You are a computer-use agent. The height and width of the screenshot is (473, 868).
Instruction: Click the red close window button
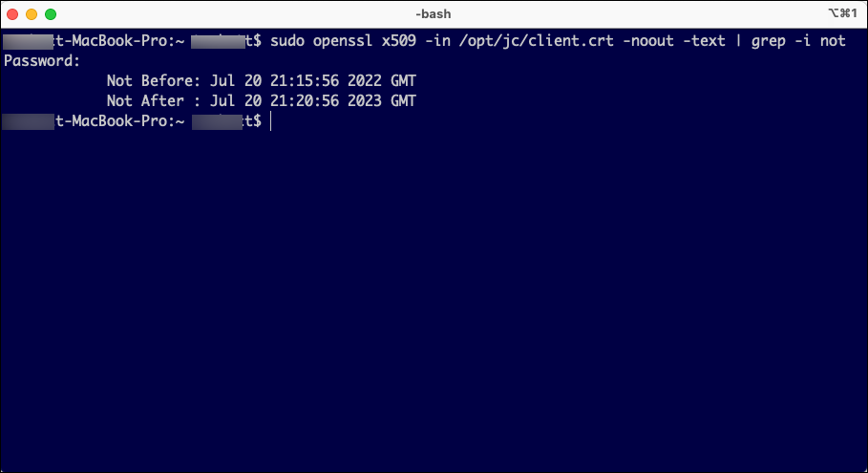(12, 14)
